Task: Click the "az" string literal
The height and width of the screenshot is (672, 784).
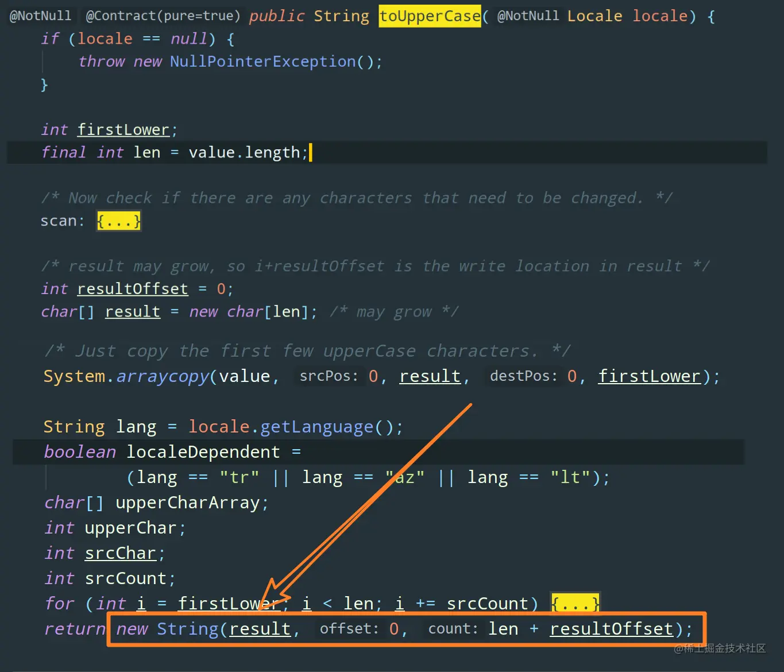Action: point(405,477)
